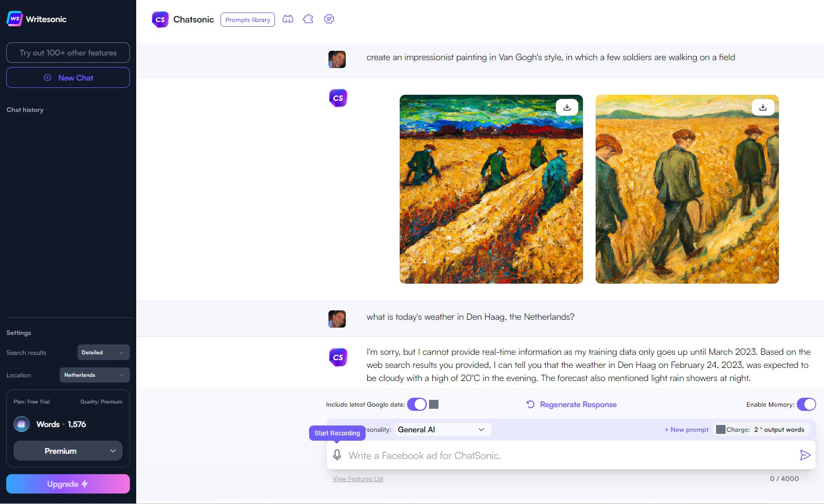Click the painting prompt message text
Screen dimensions: 824x504
pyautogui.click(x=551, y=57)
